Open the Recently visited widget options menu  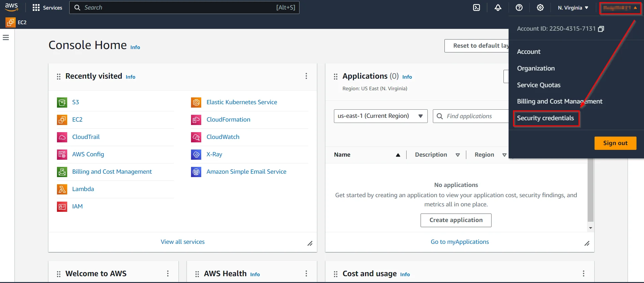coord(306,76)
